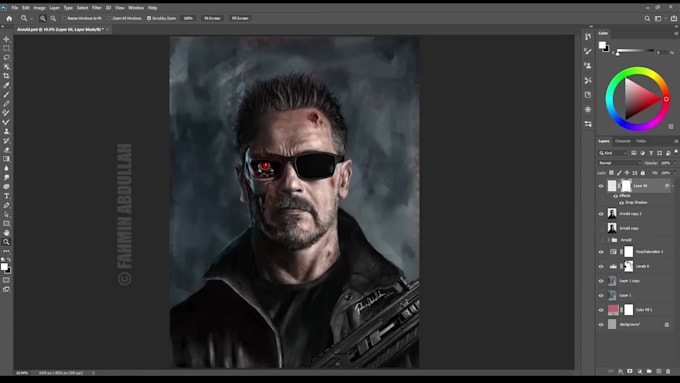680x383 pixels.
Task: Select the Rectangular Marquee tool
Action: click(6, 48)
